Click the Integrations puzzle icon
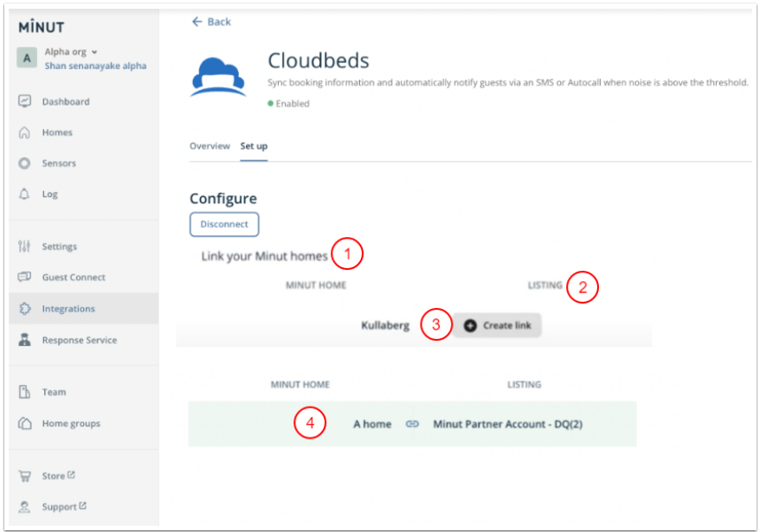The height and width of the screenshot is (532, 760). tap(25, 309)
